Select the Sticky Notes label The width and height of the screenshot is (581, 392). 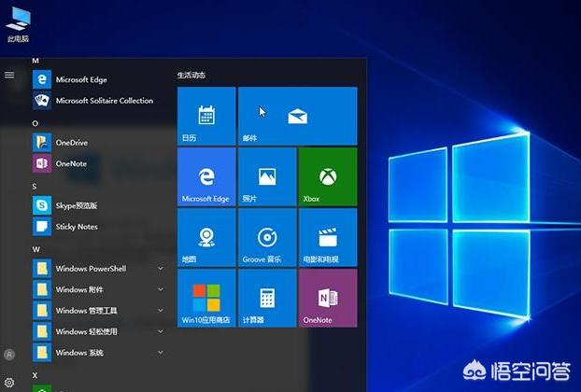(77, 227)
